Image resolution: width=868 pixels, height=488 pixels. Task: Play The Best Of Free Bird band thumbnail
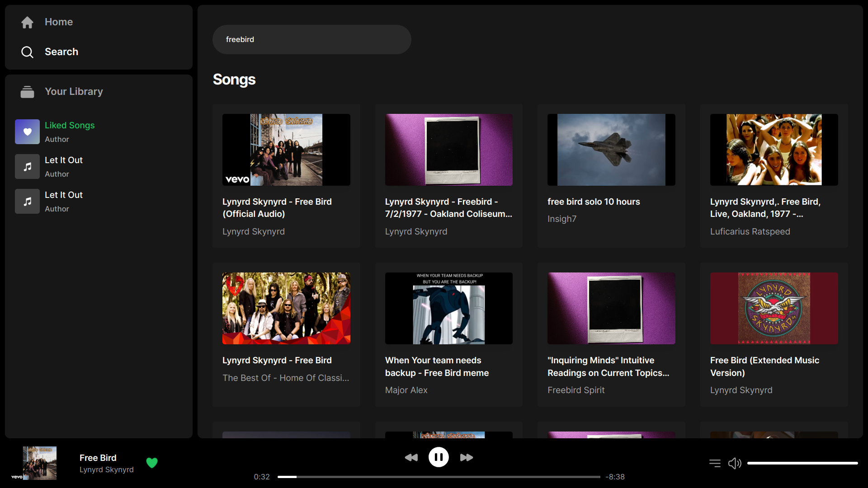point(286,308)
